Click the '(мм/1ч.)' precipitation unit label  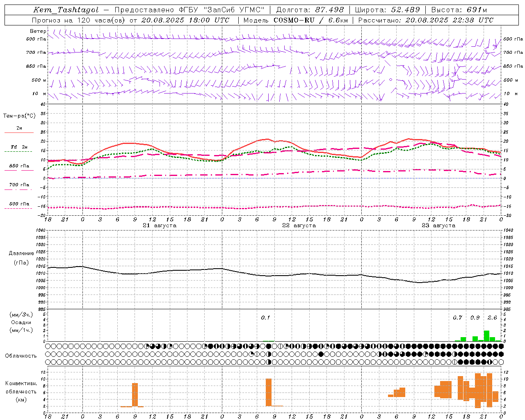(x=21, y=330)
